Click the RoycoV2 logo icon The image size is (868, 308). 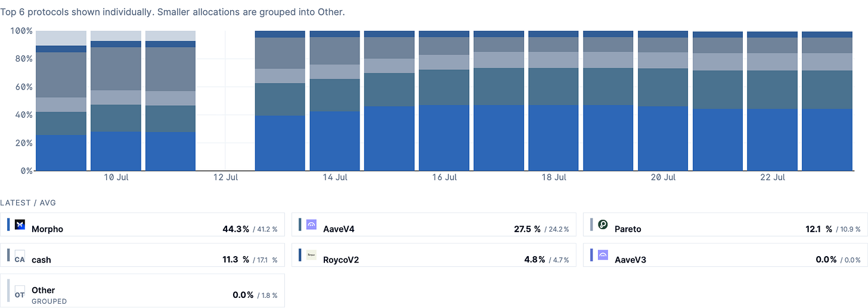(x=311, y=255)
